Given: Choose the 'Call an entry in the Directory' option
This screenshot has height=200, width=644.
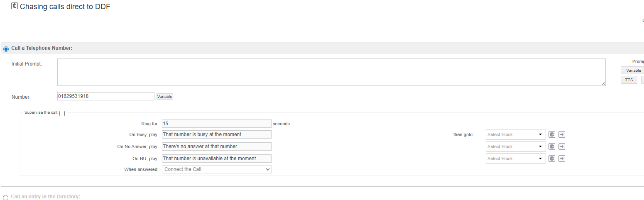Looking at the screenshot, I should pos(6,198).
